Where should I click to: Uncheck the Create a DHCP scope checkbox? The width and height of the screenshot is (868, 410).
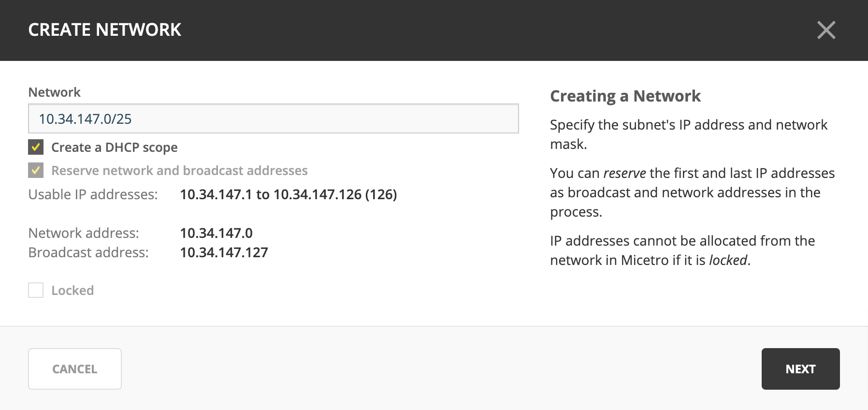pyautogui.click(x=36, y=147)
